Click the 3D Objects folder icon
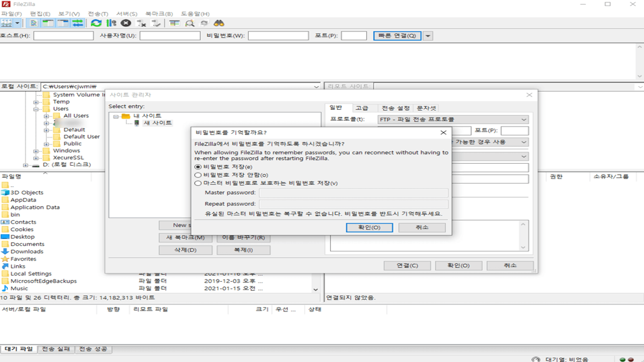 (5, 193)
